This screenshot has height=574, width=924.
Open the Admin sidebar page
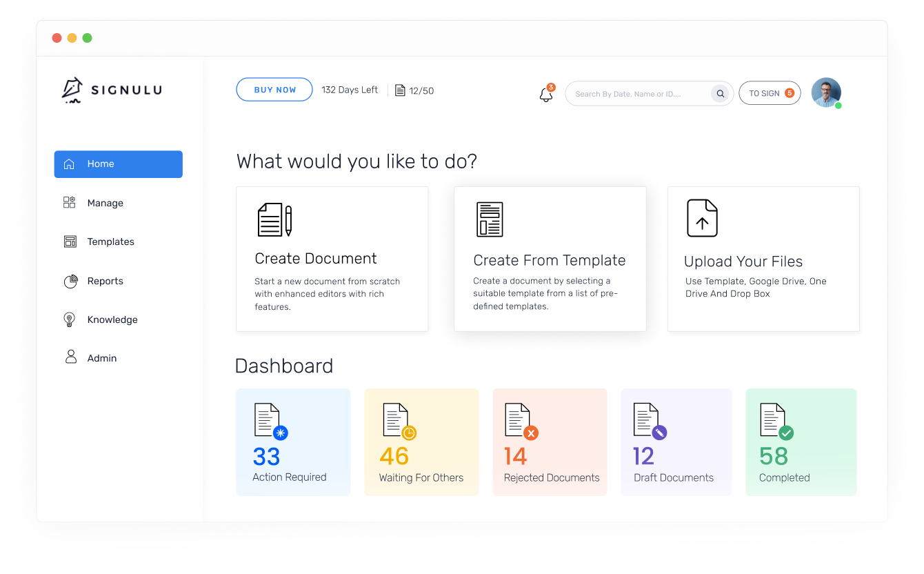101,358
